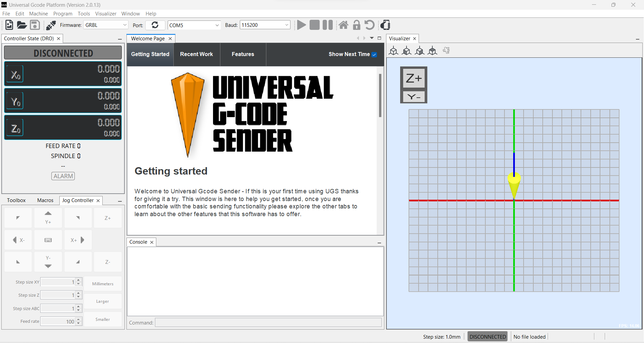Maximize the Welcome Page editor window
The image size is (644, 343).
tap(379, 38)
